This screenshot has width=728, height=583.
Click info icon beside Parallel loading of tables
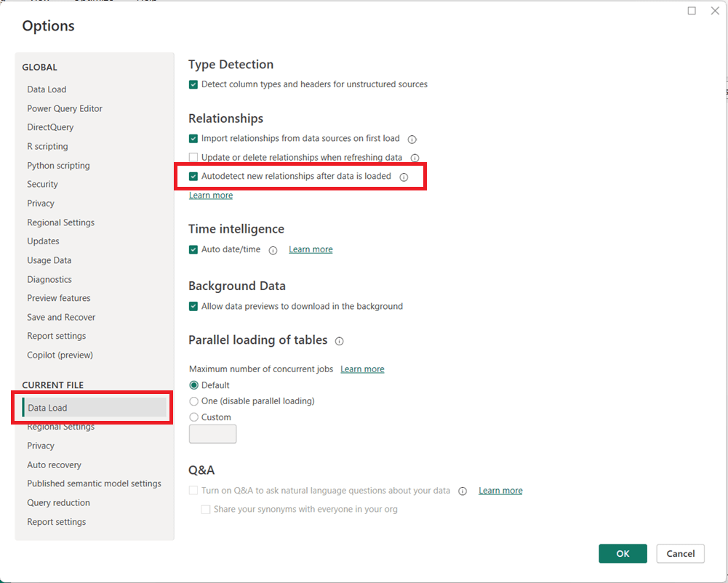click(339, 341)
